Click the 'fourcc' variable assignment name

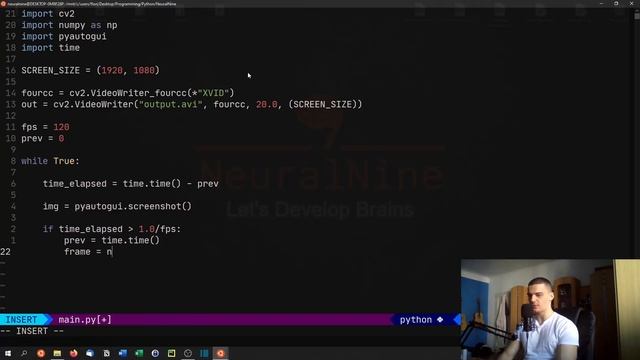coord(37,93)
